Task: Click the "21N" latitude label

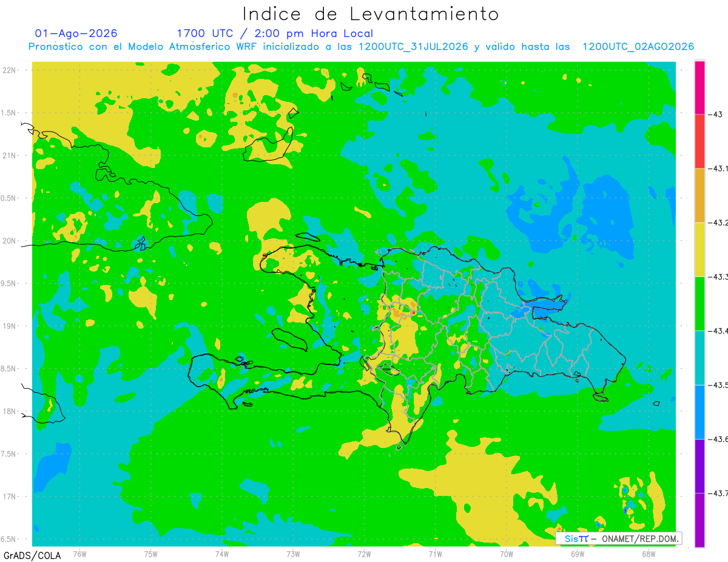Action: point(10,155)
